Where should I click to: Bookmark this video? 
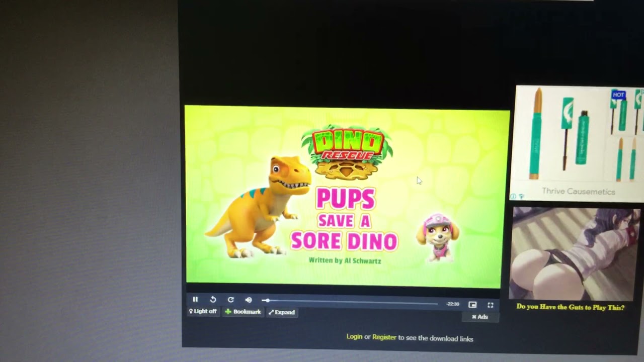[x=243, y=312]
